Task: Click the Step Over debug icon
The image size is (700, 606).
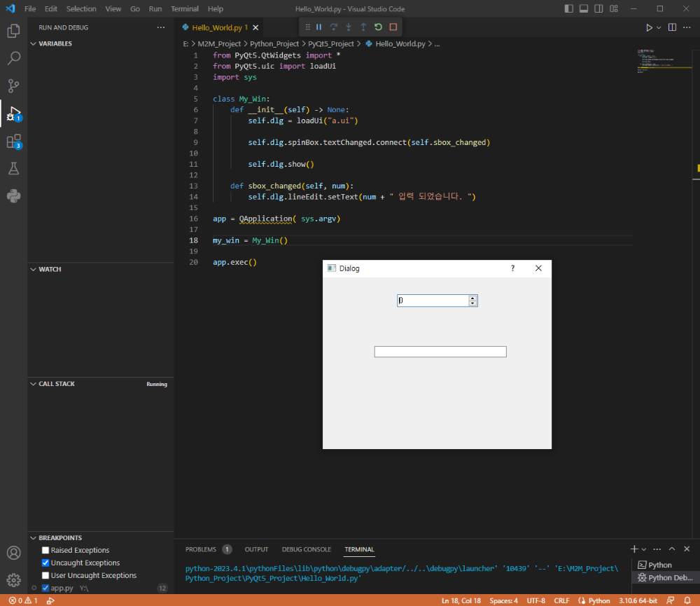Action: coord(333,27)
